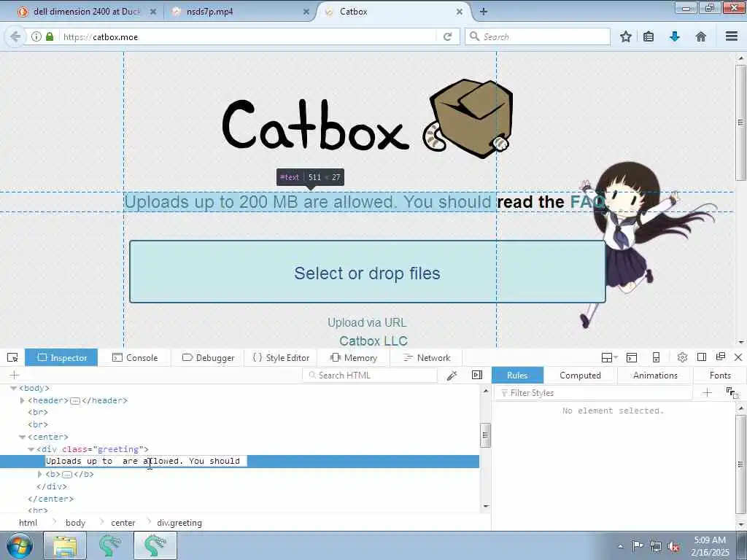Open devtools settings gear icon
This screenshot has height=560, width=747.
(x=682, y=357)
